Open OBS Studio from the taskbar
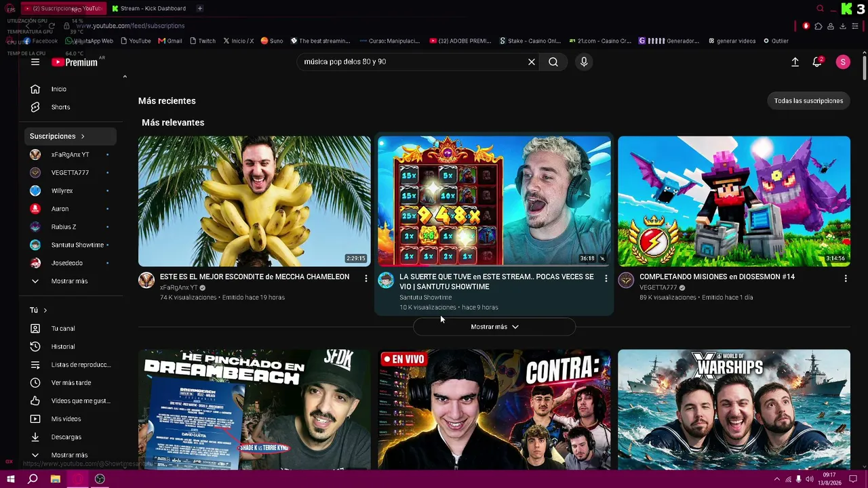The width and height of the screenshot is (868, 488). coord(100,479)
